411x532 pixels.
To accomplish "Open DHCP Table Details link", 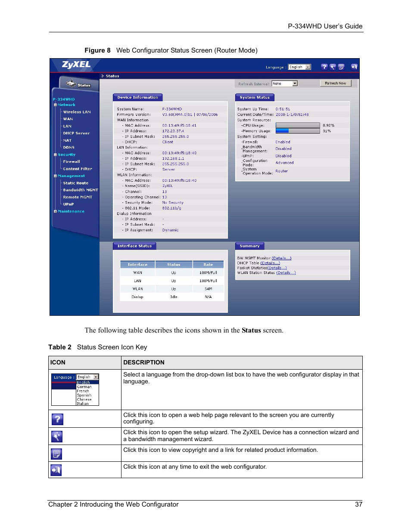I will (270, 263).
